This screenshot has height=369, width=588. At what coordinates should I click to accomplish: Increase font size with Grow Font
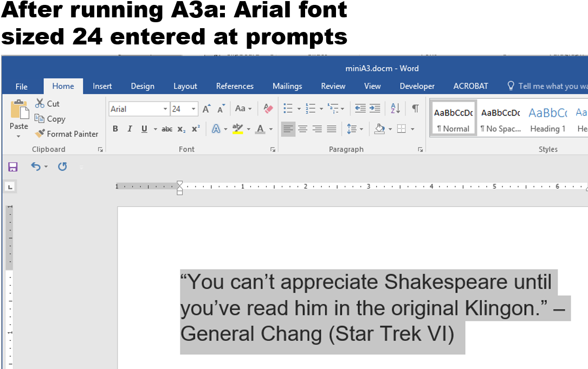click(x=206, y=109)
